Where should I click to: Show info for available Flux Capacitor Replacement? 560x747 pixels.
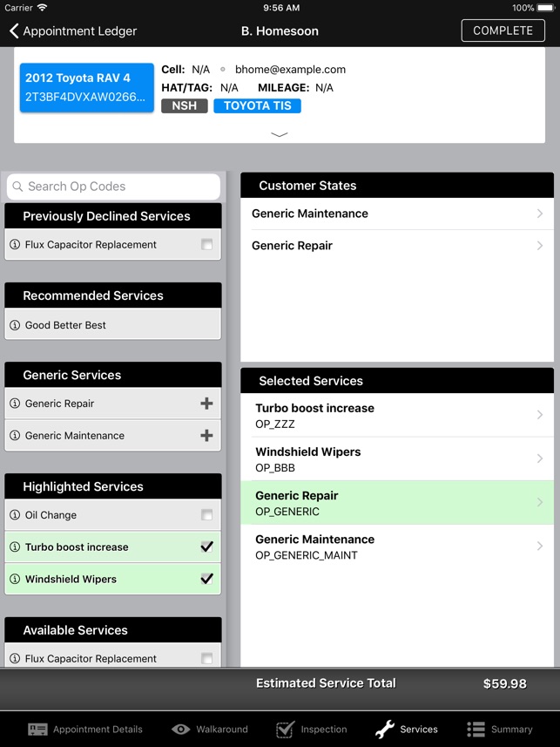pos(15,658)
